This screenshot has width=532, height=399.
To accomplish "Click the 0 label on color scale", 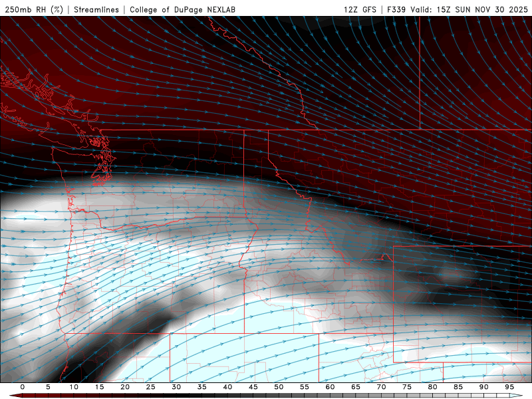I will [23, 387].
